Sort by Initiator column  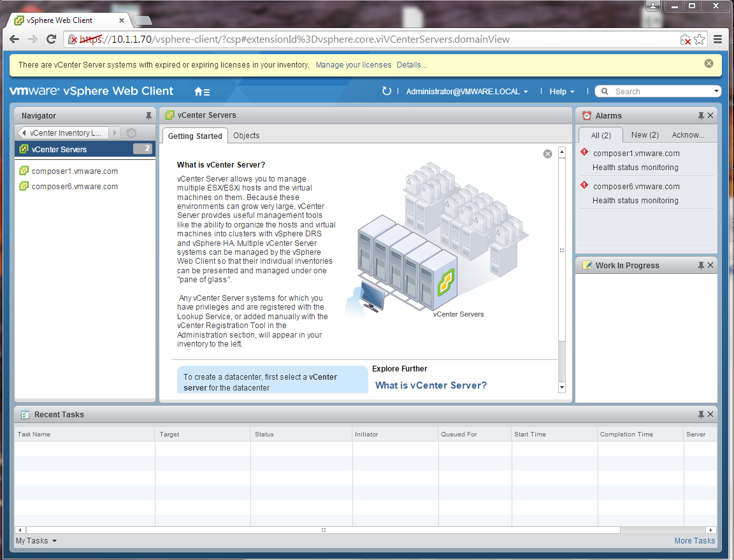pos(395,434)
